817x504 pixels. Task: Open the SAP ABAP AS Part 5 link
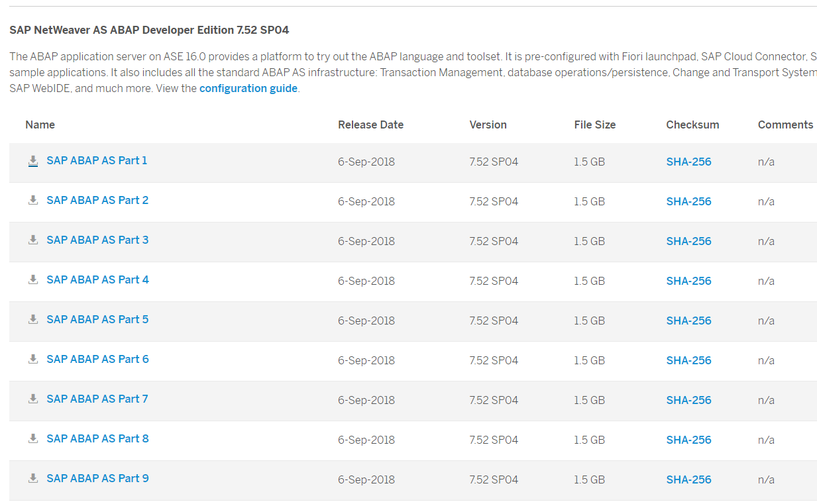(97, 319)
